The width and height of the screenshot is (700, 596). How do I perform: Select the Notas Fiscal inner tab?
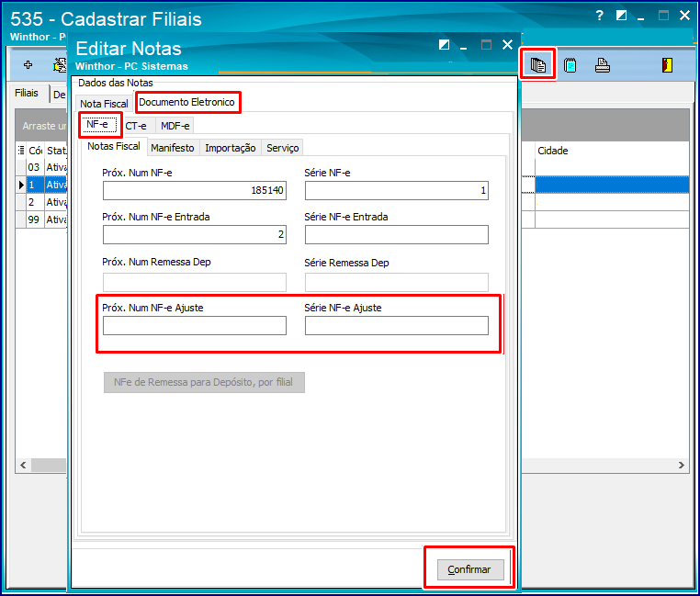114,146
